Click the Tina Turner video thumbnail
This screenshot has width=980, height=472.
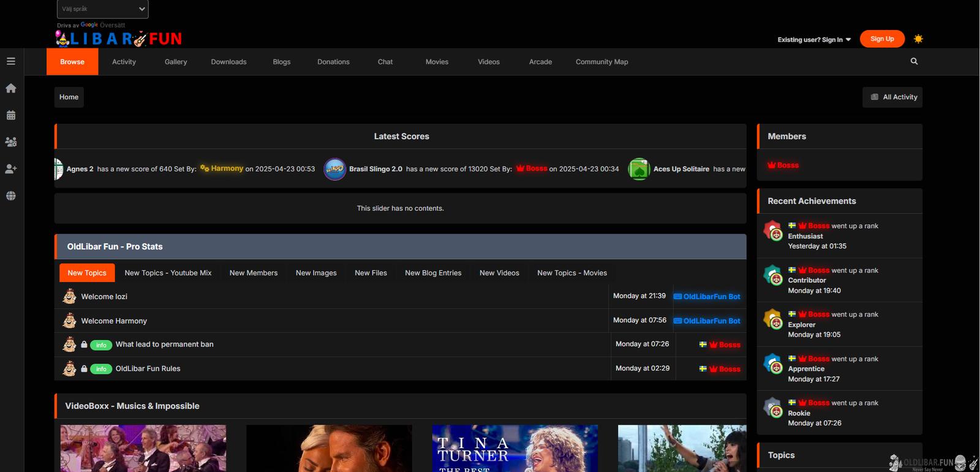pos(514,448)
